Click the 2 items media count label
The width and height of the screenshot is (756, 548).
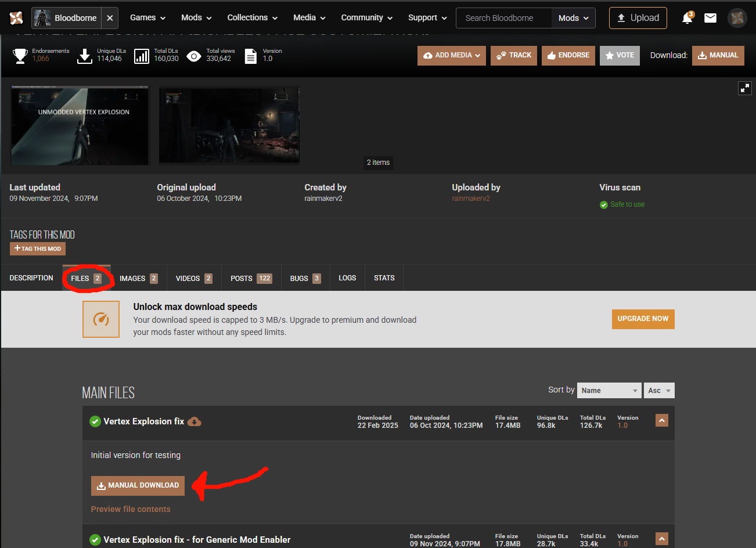(x=378, y=163)
